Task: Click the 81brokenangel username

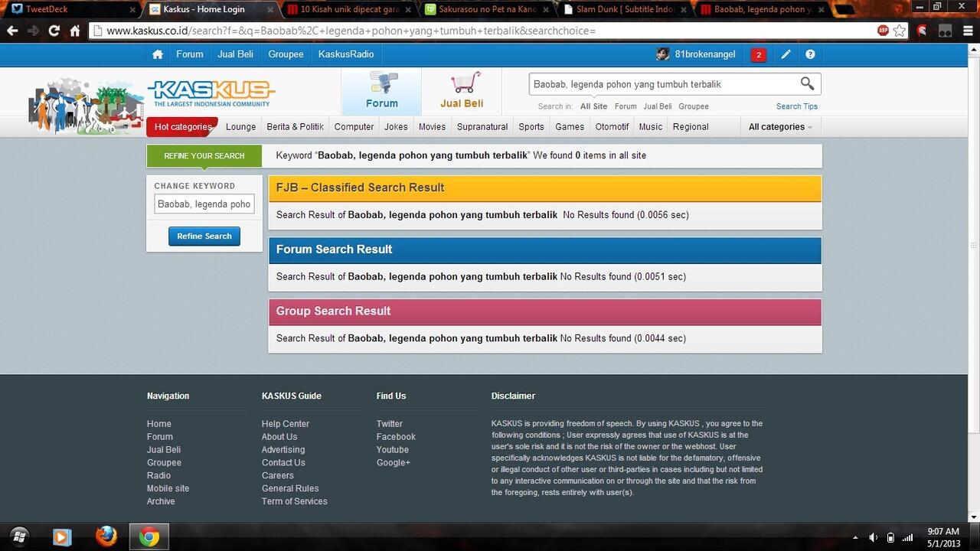Action: (x=705, y=54)
